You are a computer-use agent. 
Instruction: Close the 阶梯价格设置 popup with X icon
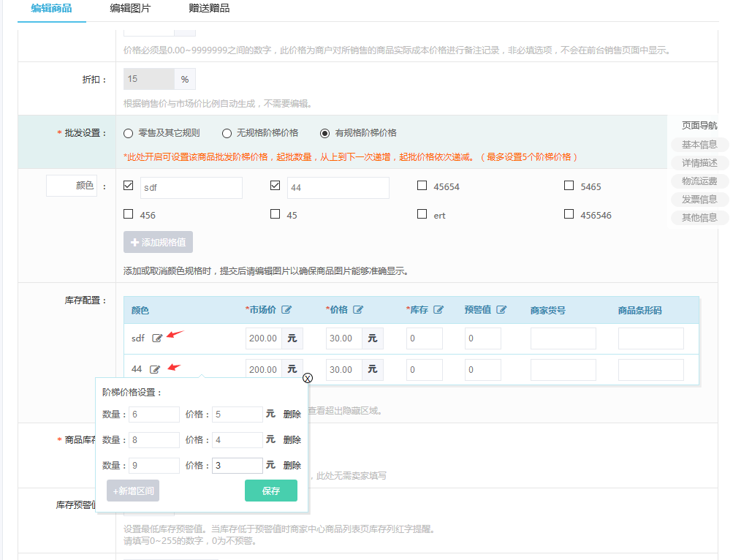click(x=308, y=378)
